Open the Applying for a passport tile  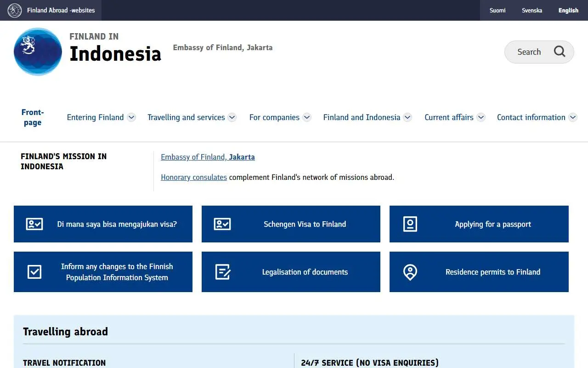(x=479, y=224)
